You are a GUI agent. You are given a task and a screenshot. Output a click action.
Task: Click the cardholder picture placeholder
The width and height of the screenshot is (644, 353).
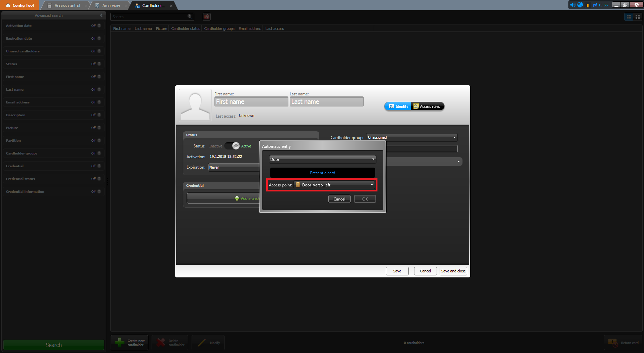coord(195,105)
